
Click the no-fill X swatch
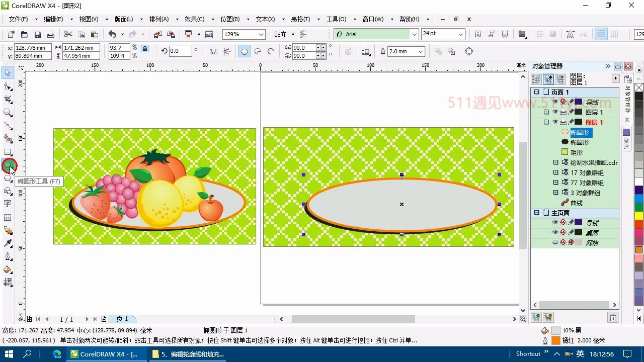(639, 87)
